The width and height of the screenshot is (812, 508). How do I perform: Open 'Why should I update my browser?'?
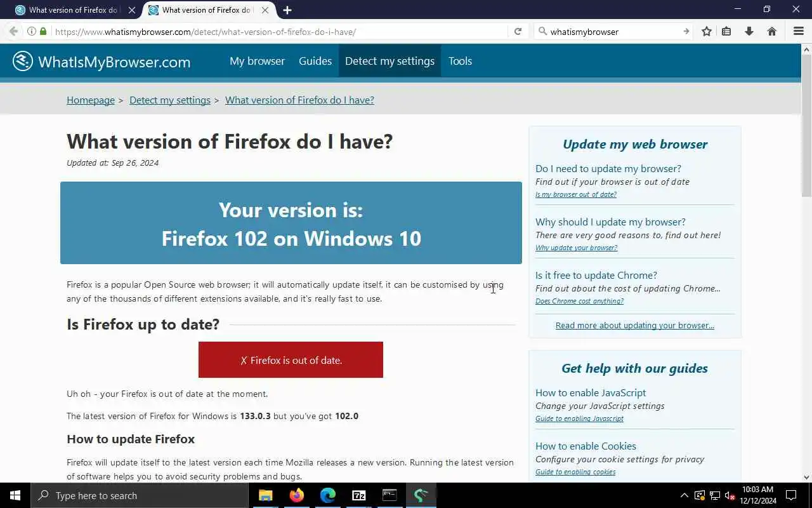[610, 222]
